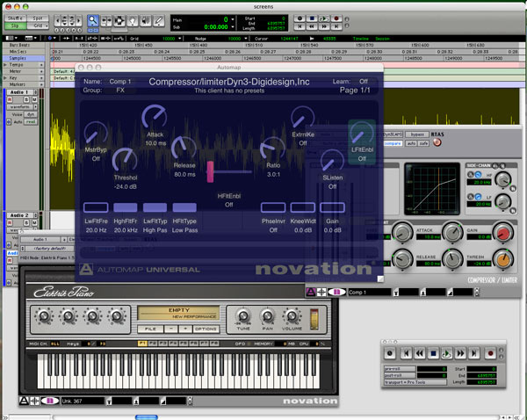Select the Bars:Beats ruler
Screen dimensions: 527x420
pyautogui.click(x=24, y=45)
